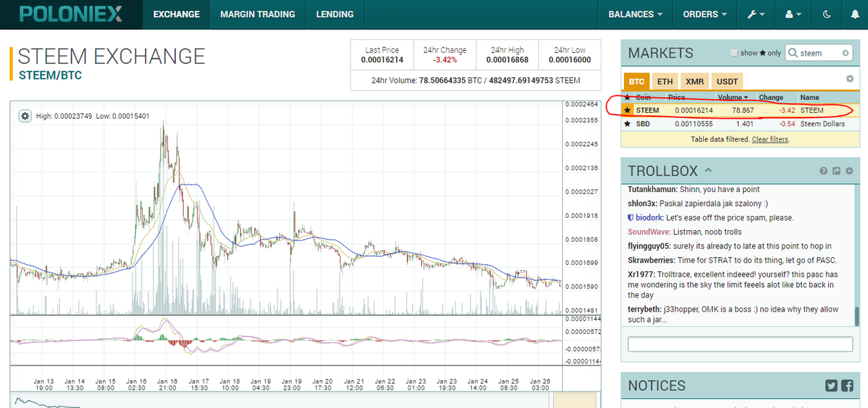Image resolution: width=868 pixels, height=408 pixels.
Task: Unstar the SBD market row
Action: (x=627, y=124)
